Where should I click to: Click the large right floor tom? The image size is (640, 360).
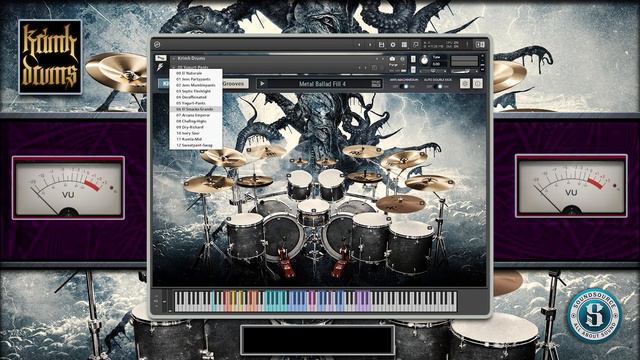[x=409, y=246]
